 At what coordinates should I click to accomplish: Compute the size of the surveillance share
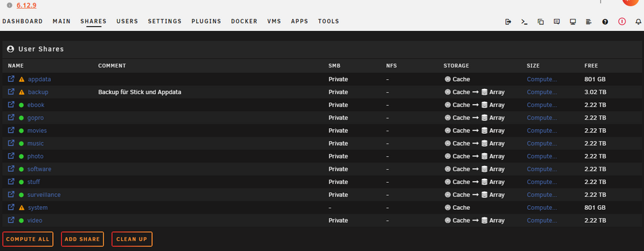click(x=542, y=195)
